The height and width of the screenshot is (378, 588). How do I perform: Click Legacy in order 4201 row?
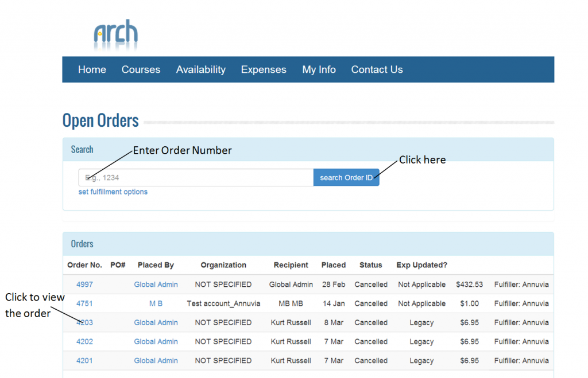(421, 361)
